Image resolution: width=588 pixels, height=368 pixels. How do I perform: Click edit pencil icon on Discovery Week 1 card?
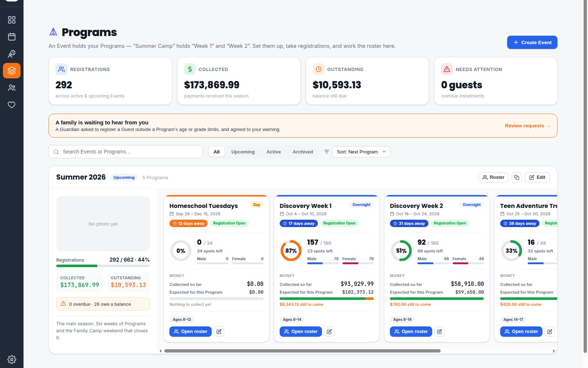pos(329,332)
